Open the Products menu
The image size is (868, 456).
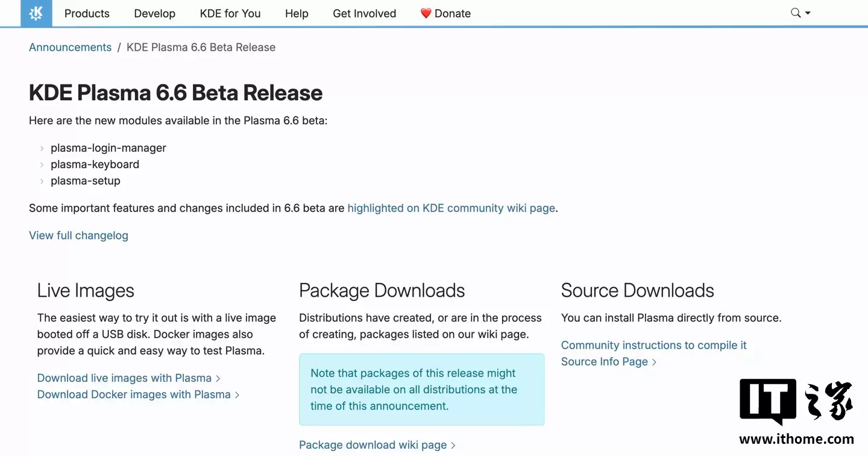[87, 13]
